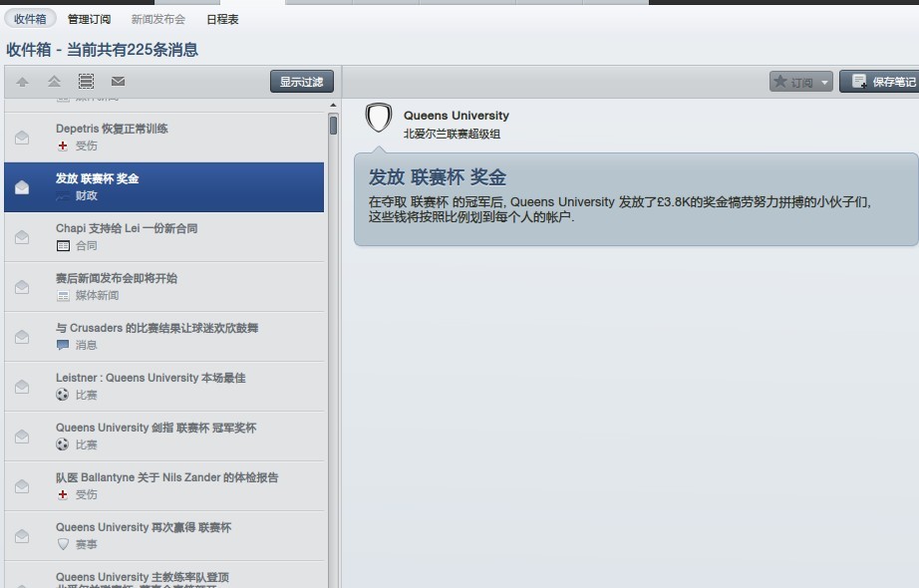
Task: Switch to the 日程表 schedule tab
Action: click(222, 19)
